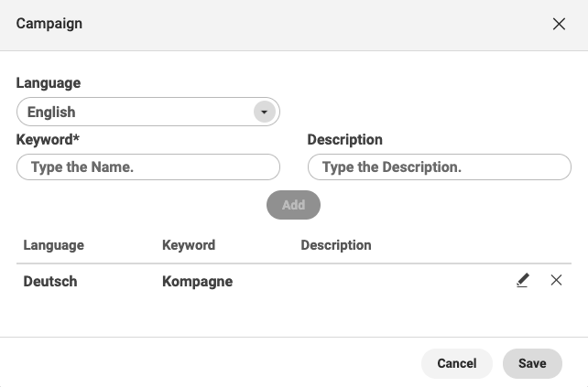Select the Description column header in table

coord(336,245)
